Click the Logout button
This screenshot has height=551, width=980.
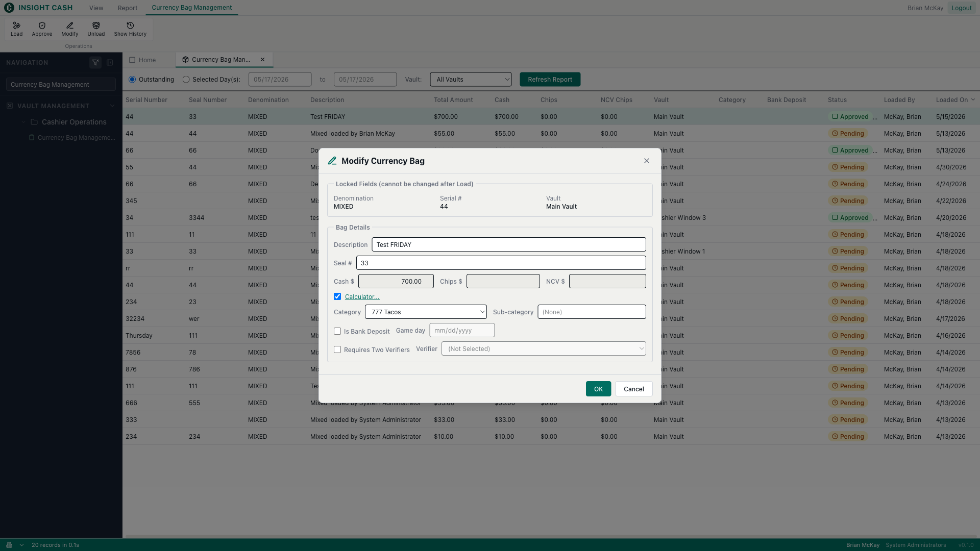[962, 8]
